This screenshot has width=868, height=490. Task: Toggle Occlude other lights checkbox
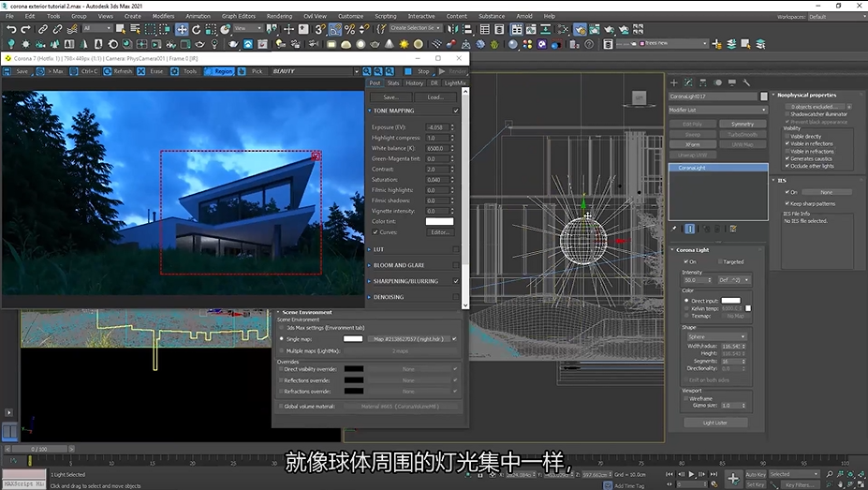click(x=787, y=166)
